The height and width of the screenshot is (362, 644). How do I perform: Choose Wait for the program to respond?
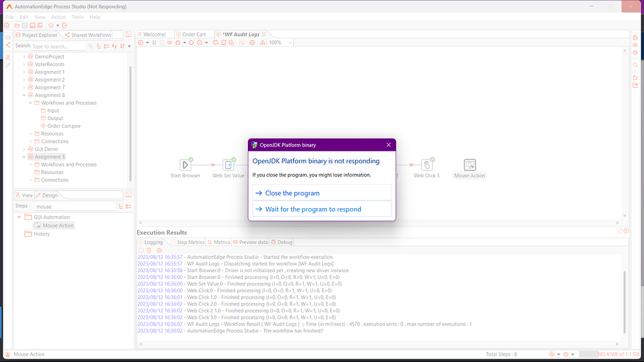pyautogui.click(x=314, y=209)
